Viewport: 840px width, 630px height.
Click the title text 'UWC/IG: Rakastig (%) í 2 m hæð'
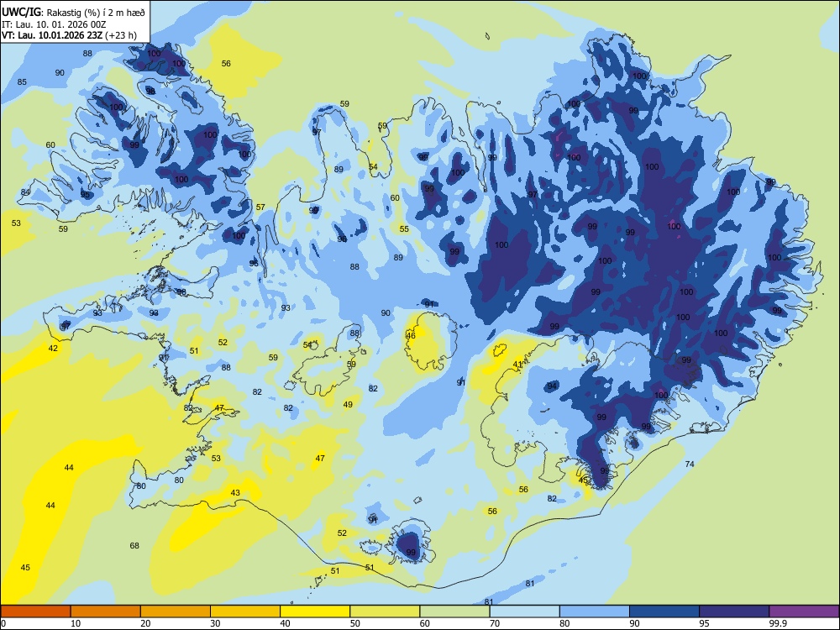click(x=73, y=13)
